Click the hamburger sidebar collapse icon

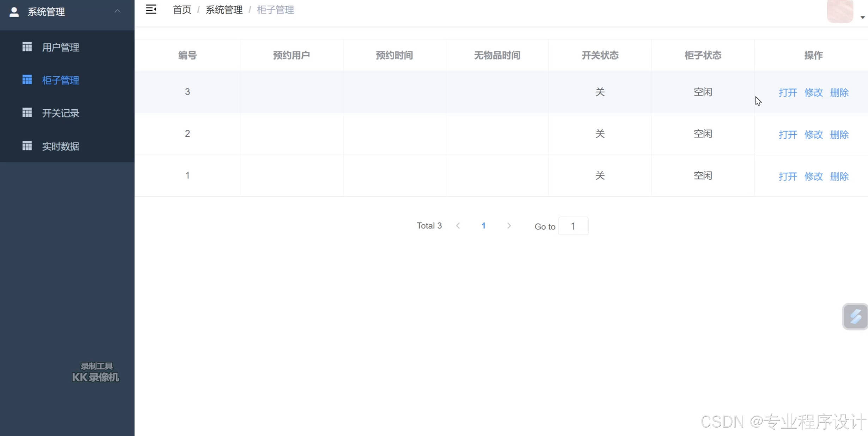tap(151, 10)
